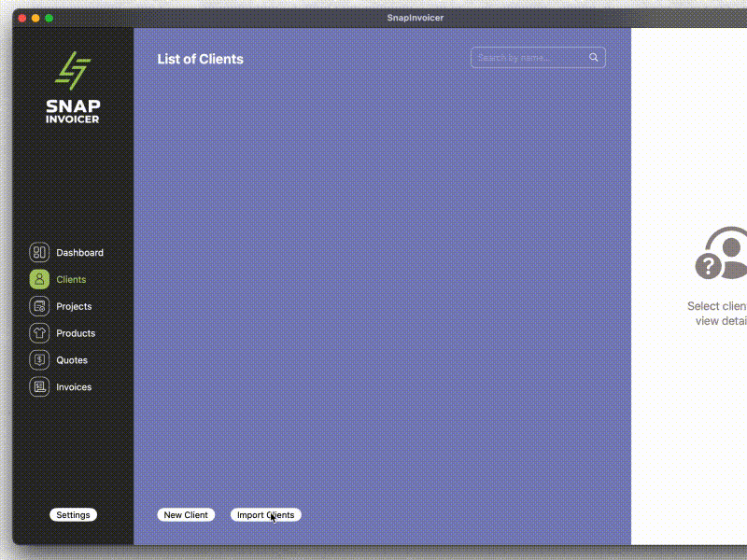Viewport: 747px width, 560px height.
Task: Select the Clients menu label
Action: coord(71,279)
